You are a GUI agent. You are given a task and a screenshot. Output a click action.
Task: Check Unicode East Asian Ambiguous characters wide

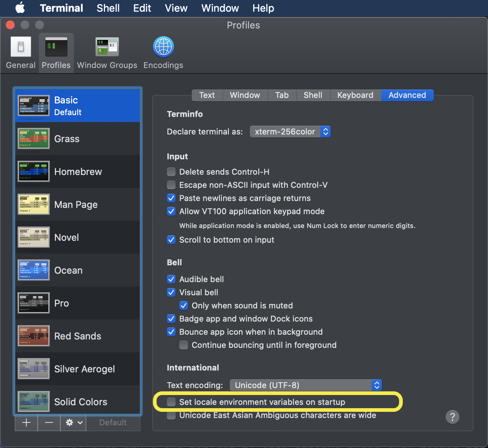click(171, 415)
